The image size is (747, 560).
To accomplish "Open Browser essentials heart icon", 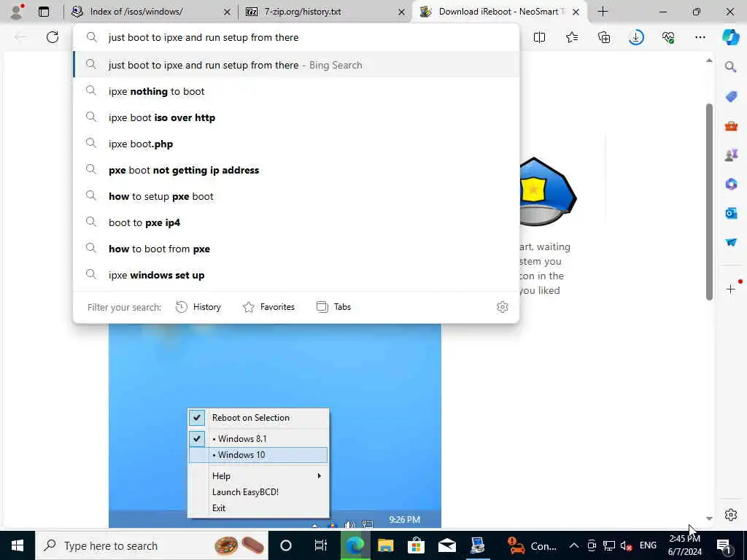I will coord(668,37).
